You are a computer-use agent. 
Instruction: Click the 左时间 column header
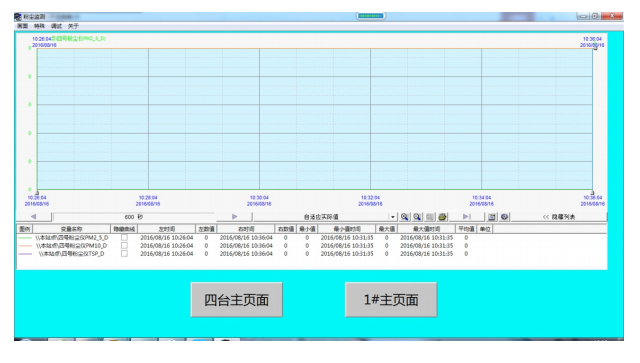(167, 229)
